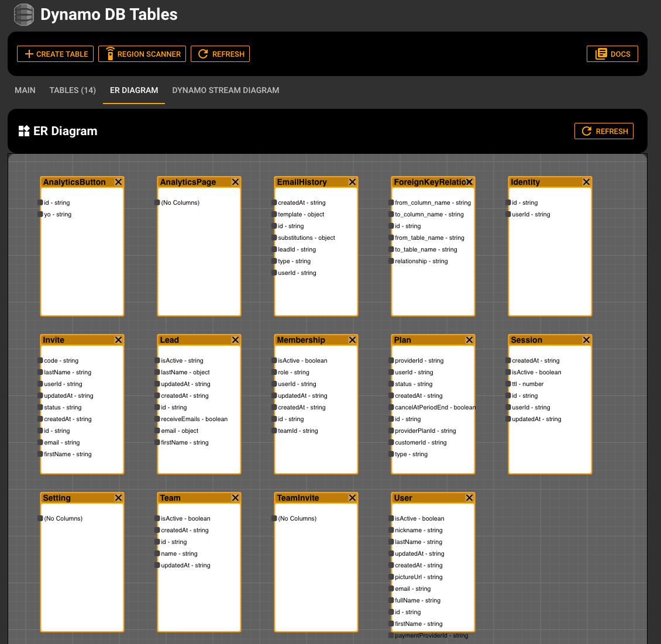The height and width of the screenshot is (644, 661).
Task: Close the EmailHistory table card
Action: click(352, 182)
